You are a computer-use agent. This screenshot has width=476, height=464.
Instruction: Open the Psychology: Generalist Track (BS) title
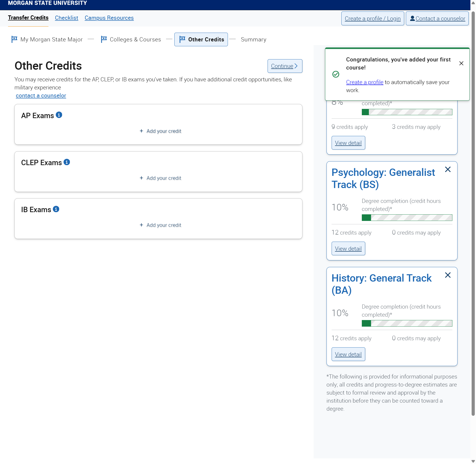pos(383,179)
